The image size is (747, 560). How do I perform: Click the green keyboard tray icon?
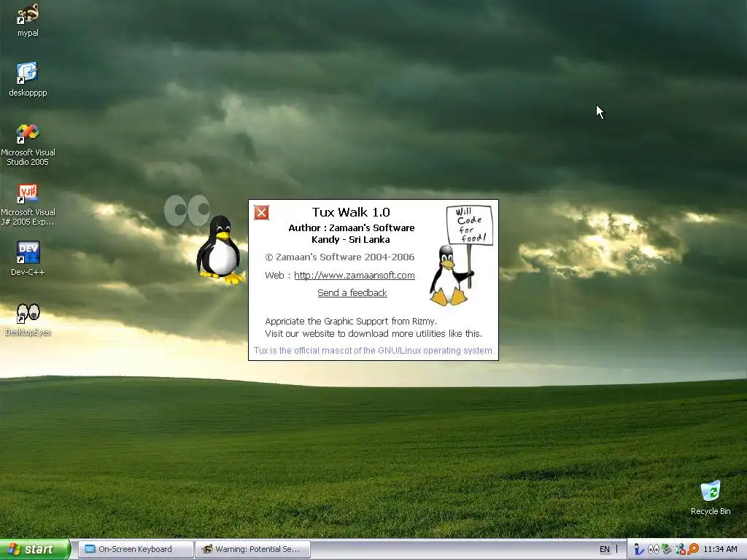point(667,550)
